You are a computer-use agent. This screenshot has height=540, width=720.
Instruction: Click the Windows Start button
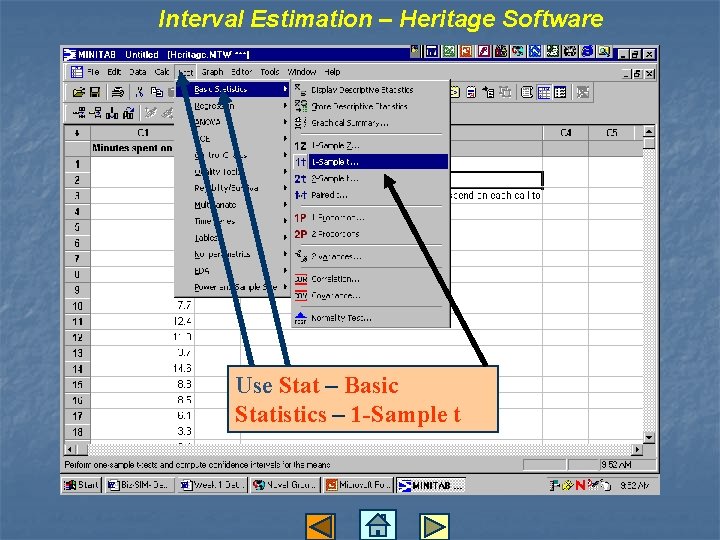81,485
